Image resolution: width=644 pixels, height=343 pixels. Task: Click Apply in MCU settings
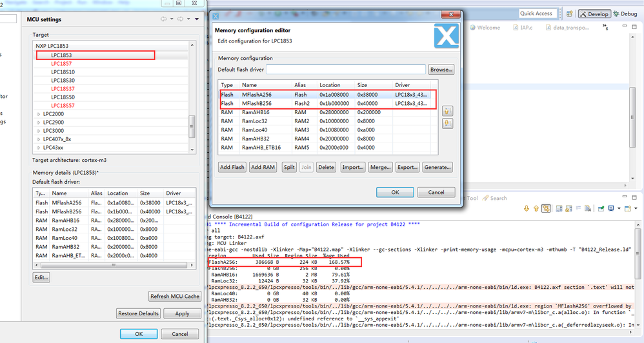coord(183,313)
